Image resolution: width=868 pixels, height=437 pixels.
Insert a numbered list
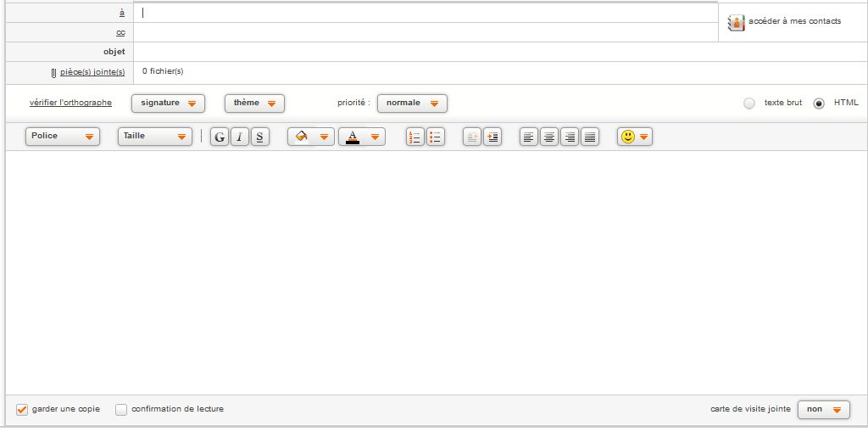(x=415, y=137)
